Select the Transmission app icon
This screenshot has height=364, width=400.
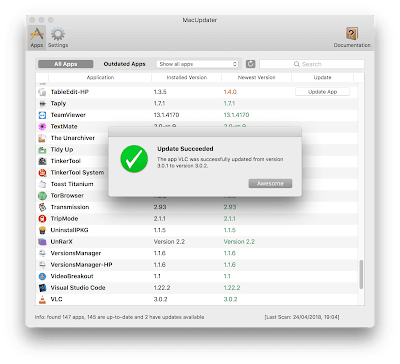click(42, 207)
